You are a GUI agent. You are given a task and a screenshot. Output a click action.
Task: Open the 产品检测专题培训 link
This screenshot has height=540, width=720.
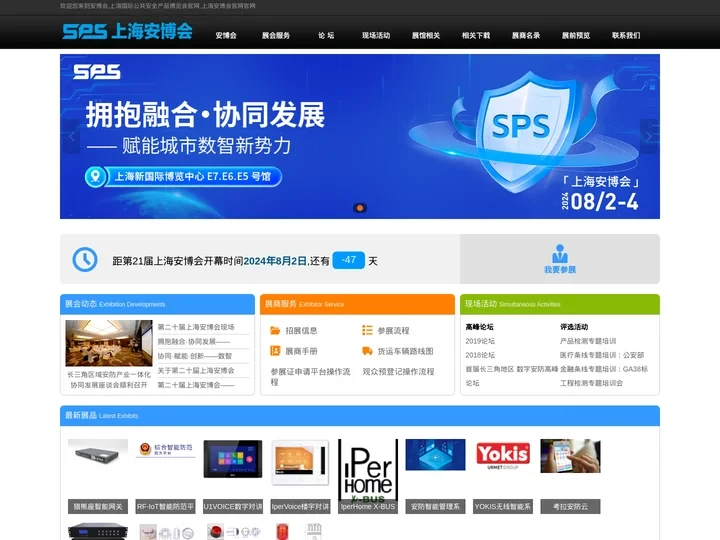point(588,341)
